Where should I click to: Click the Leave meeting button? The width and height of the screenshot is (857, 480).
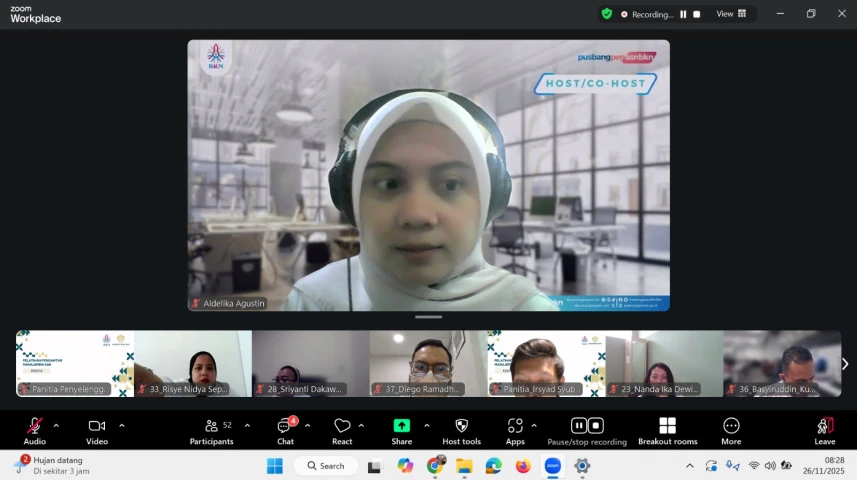(825, 431)
